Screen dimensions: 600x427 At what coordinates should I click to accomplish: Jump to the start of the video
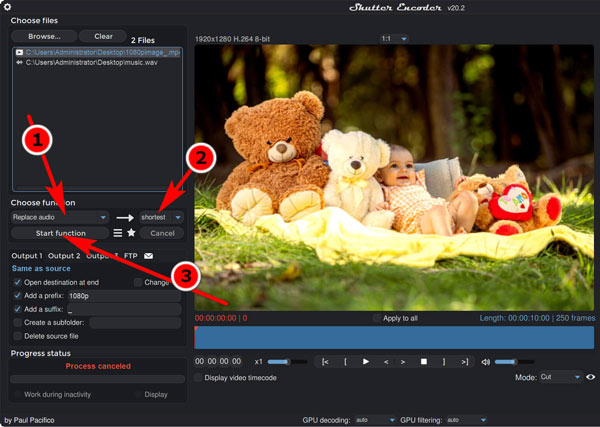[x=324, y=362]
